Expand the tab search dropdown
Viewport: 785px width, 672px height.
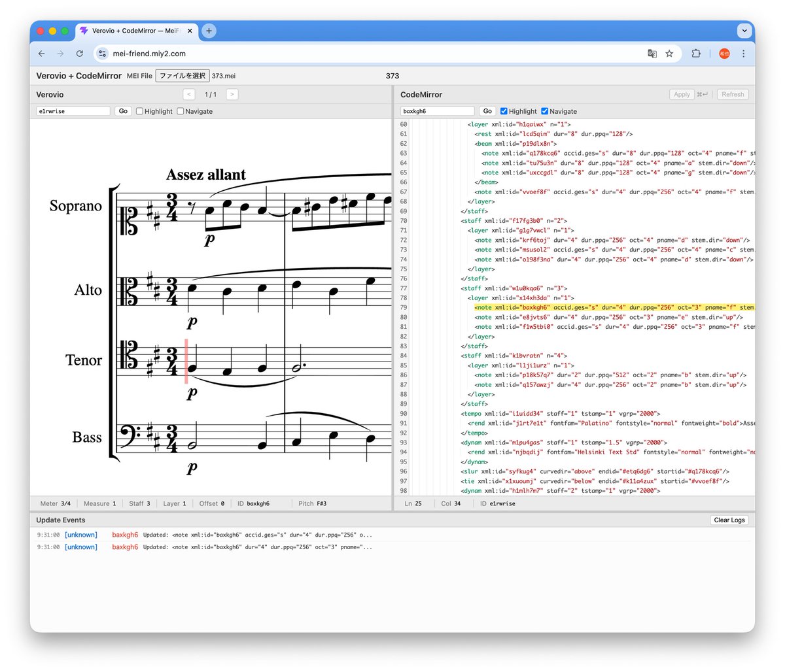click(744, 31)
